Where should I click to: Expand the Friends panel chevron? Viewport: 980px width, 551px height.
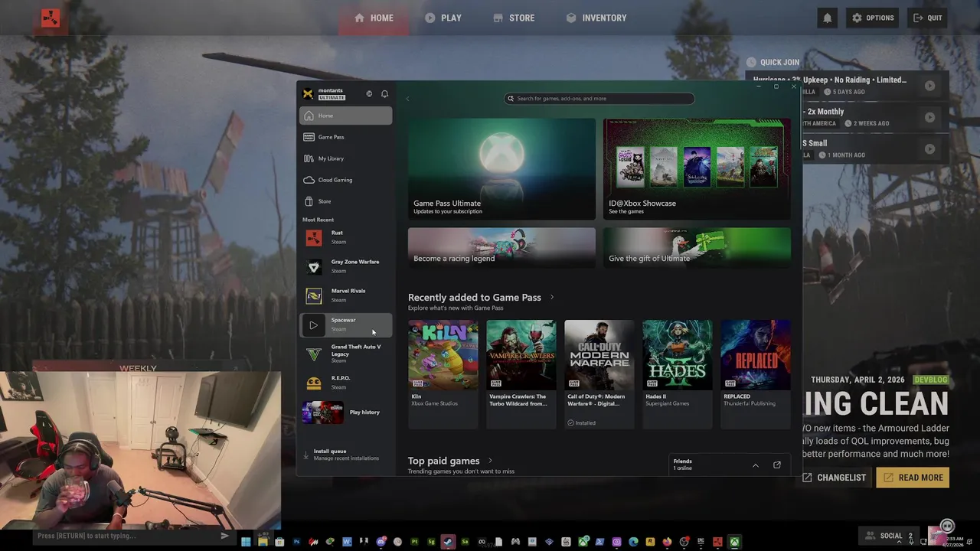[755, 465]
